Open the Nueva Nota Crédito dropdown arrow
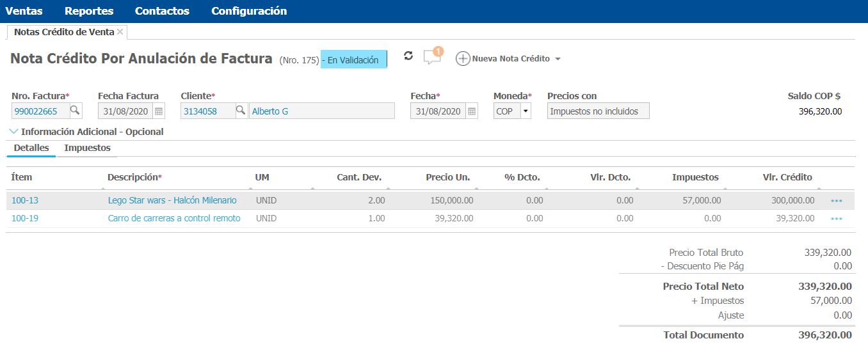 [x=558, y=59]
